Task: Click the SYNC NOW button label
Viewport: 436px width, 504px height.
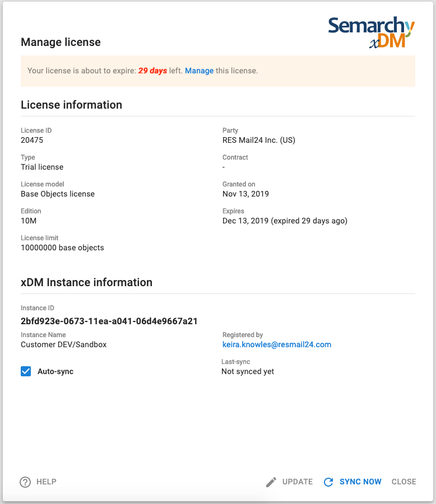Action: 360,482
